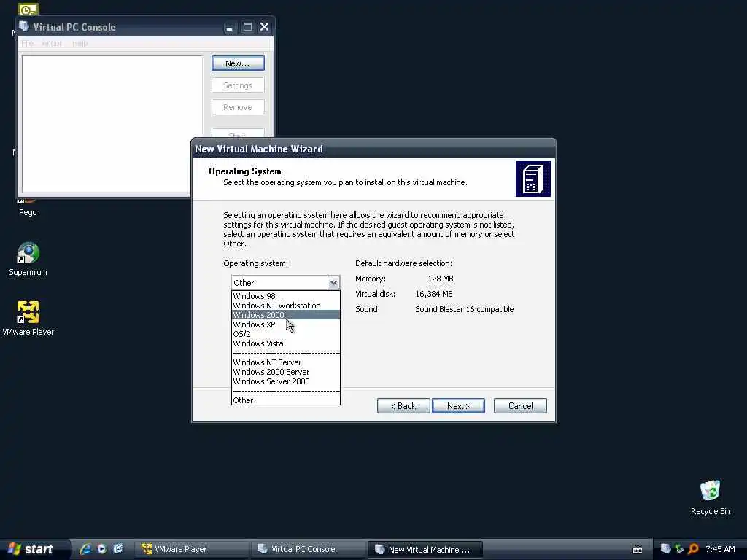Select Windows 2000 Server from the list
Image resolution: width=747 pixels, height=560 pixels.
click(x=285, y=372)
